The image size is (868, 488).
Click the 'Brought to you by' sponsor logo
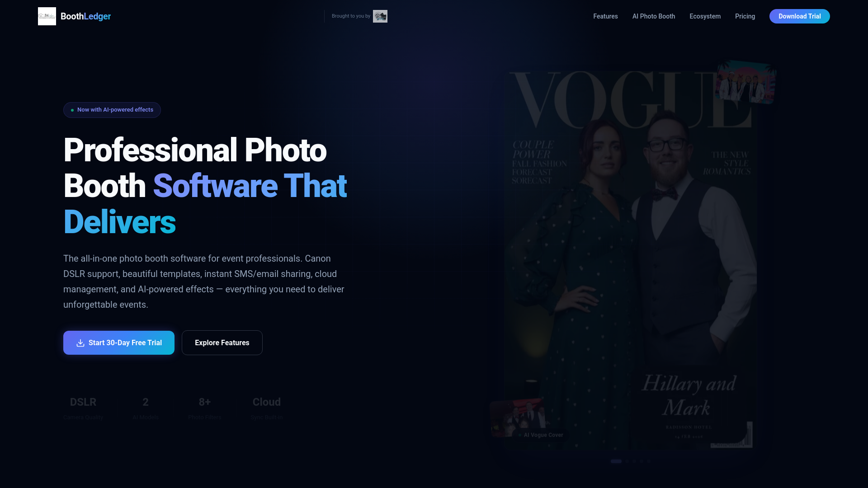pos(380,16)
